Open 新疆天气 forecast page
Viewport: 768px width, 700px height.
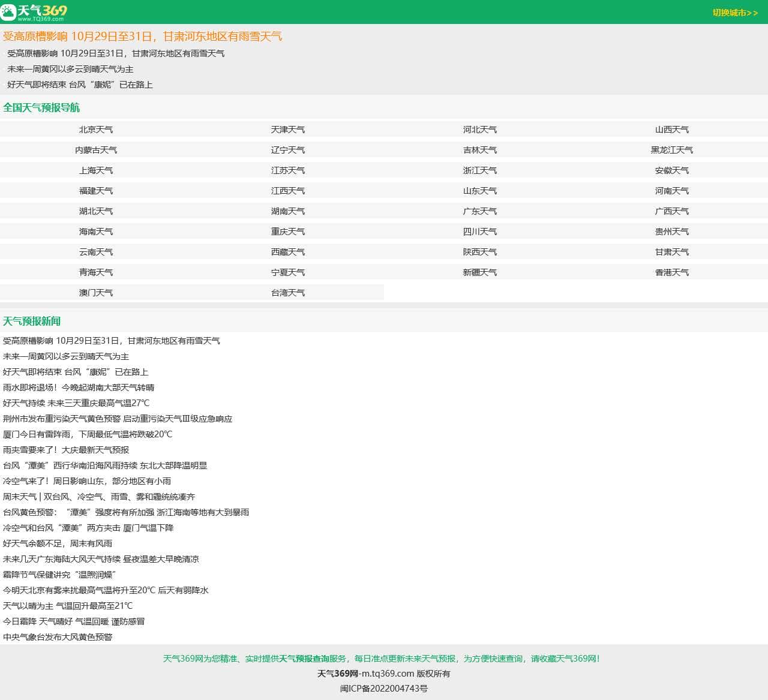(479, 272)
